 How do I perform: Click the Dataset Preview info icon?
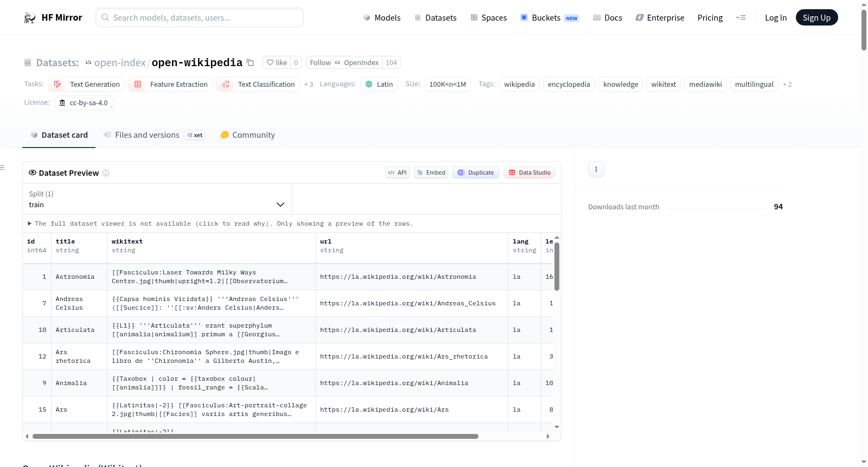point(106,173)
